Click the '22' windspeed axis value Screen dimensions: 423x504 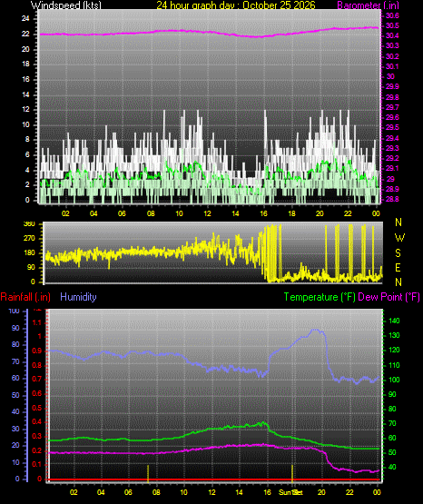coord(25,34)
